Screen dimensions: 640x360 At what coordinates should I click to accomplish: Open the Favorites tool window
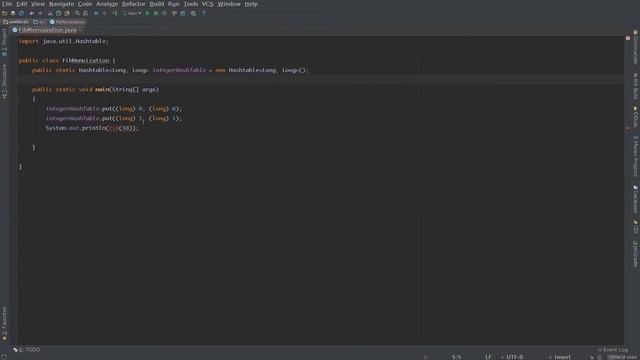(x=4, y=324)
